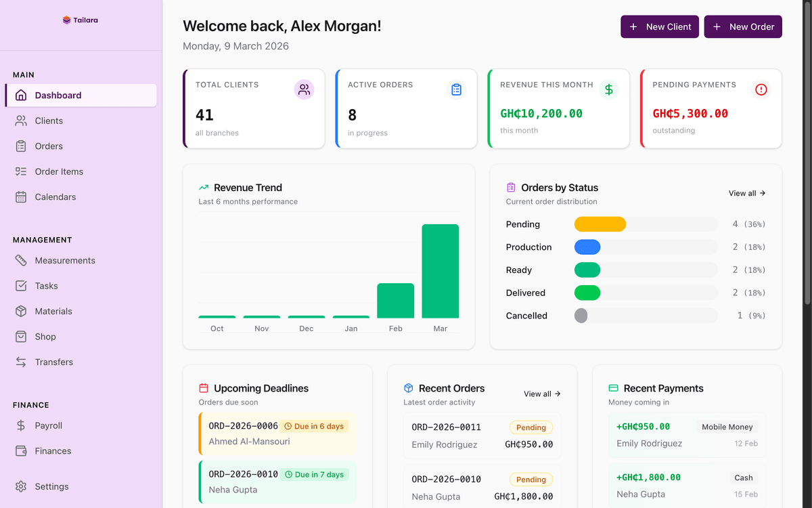The width and height of the screenshot is (812, 508).
Task: Open the Tasks panel from sidebar
Action: pyautogui.click(x=45, y=285)
